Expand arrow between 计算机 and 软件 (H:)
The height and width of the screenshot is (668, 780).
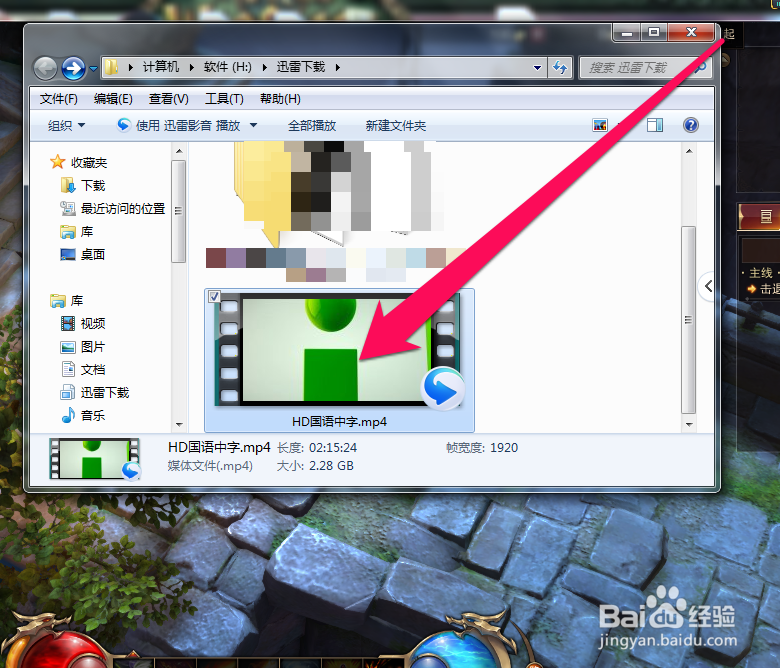(192, 67)
